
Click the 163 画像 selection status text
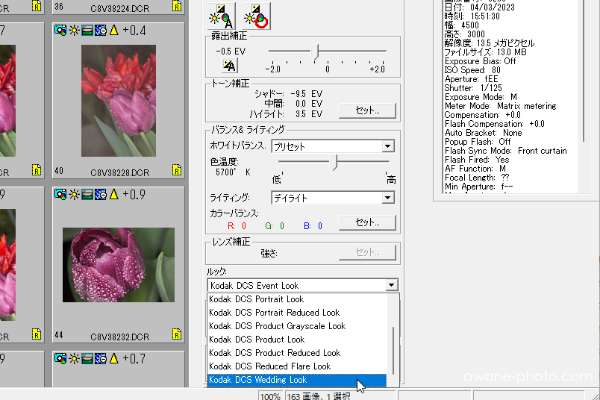pos(319,396)
